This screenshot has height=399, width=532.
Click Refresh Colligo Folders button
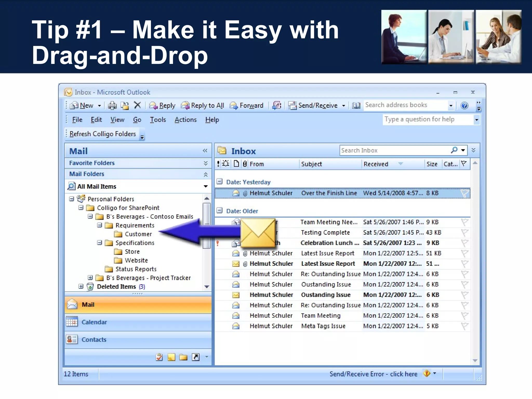point(103,134)
